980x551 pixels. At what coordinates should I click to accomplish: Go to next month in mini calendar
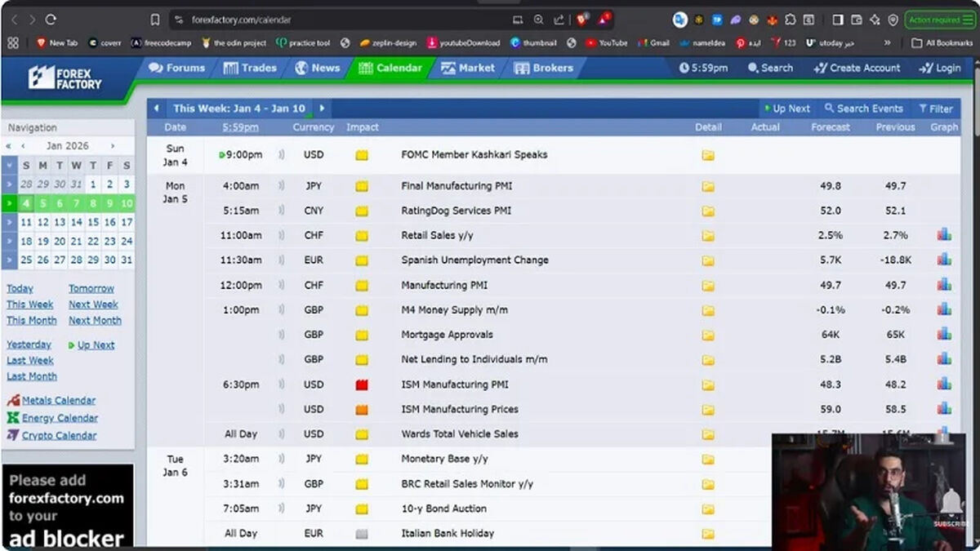112,146
